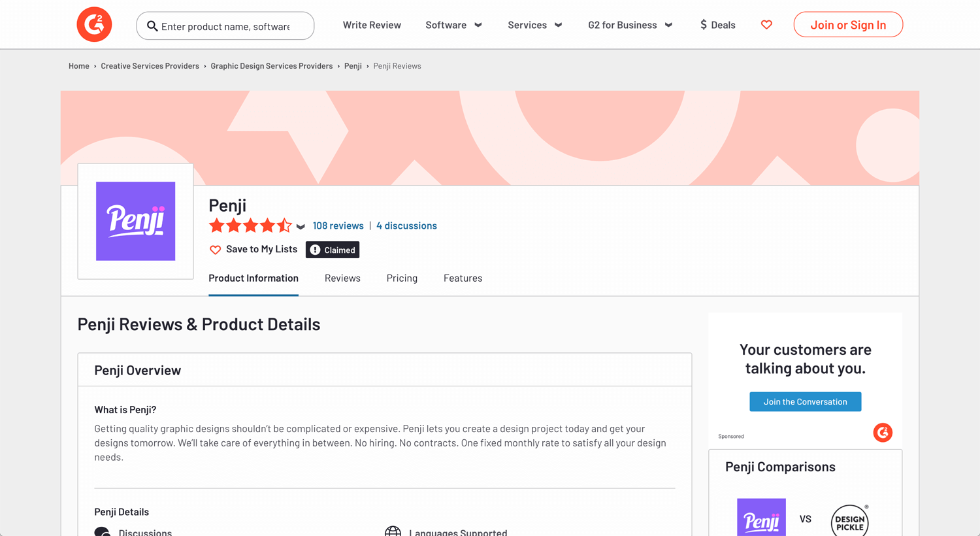
Task: Expand the rating breakdown chevron next to stars
Action: [301, 227]
